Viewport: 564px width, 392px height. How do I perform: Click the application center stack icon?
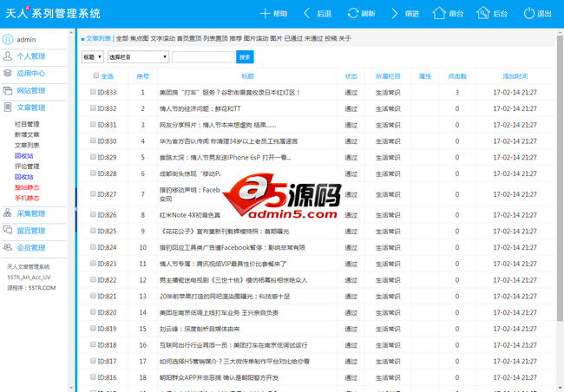8,74
